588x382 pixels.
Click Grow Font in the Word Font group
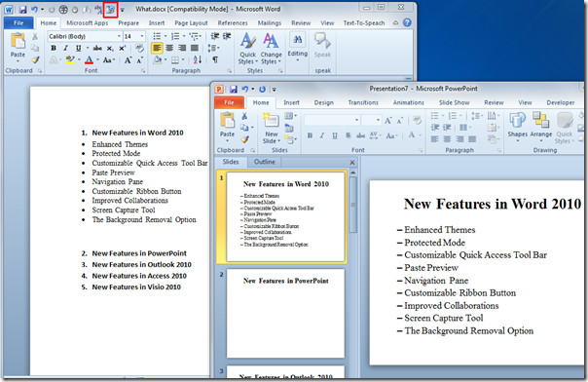128,59
